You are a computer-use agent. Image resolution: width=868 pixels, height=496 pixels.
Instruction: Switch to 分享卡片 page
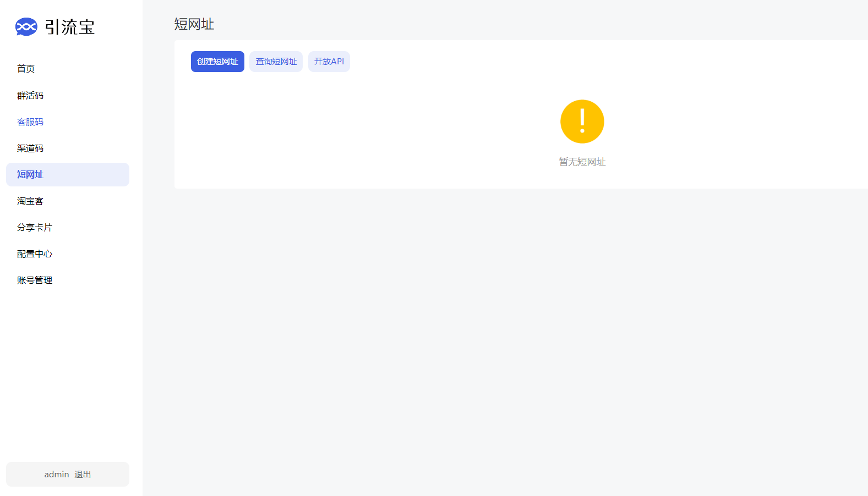[35, 227]
